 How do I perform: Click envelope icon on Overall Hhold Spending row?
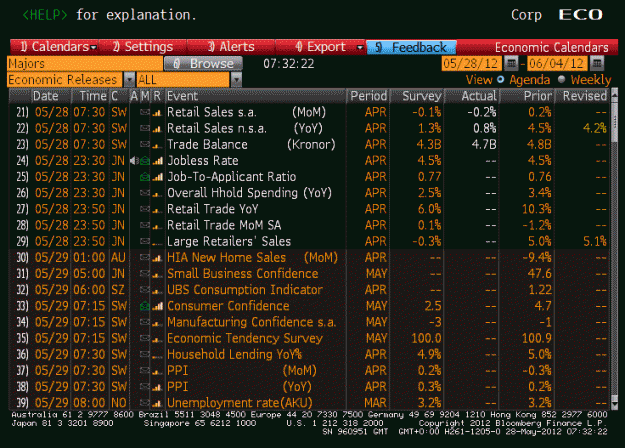coord(145,193)
